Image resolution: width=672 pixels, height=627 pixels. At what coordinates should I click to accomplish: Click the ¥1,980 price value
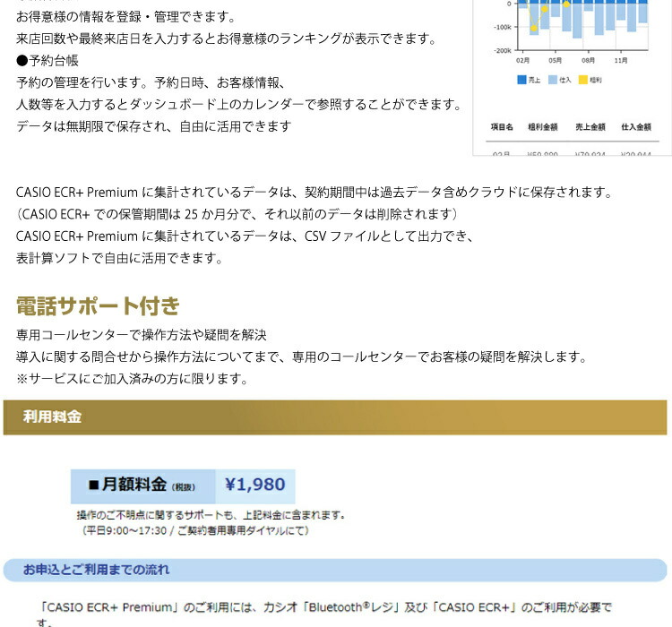point(255,485)
